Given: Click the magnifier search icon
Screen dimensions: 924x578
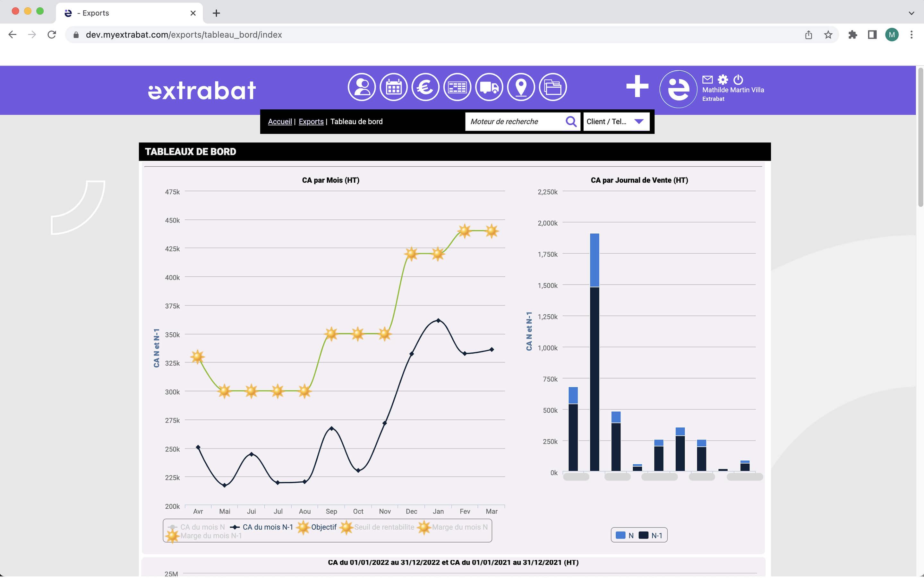Looking at the screenshot, I should (x=571, y=122).
